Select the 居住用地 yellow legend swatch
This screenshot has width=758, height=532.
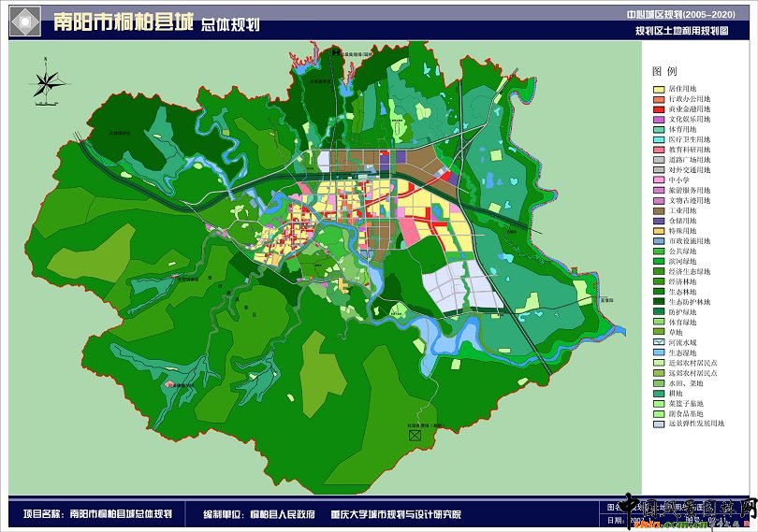tap(659, 89)
